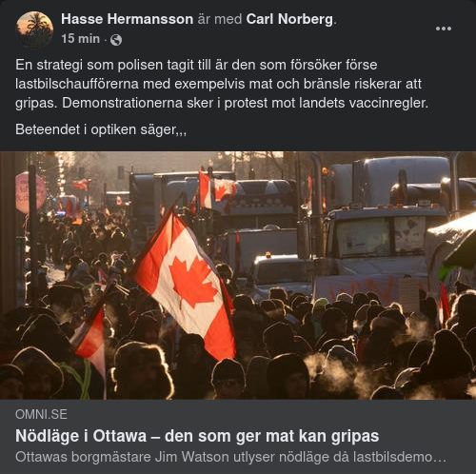The width and height of the screenshot is (476, 474).
Task: Click the small flag at photo's lower left
Action: pyautogui.click(x=90, y=341)
